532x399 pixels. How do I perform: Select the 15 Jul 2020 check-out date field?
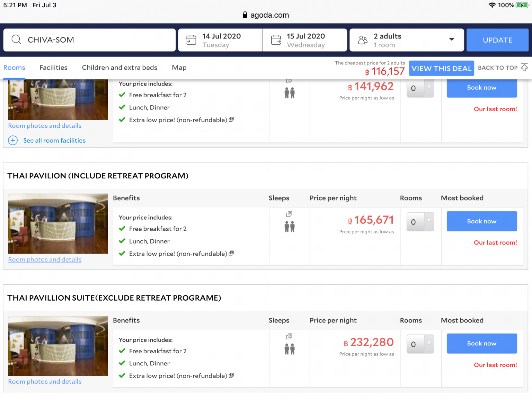click(x=305, y=40)
